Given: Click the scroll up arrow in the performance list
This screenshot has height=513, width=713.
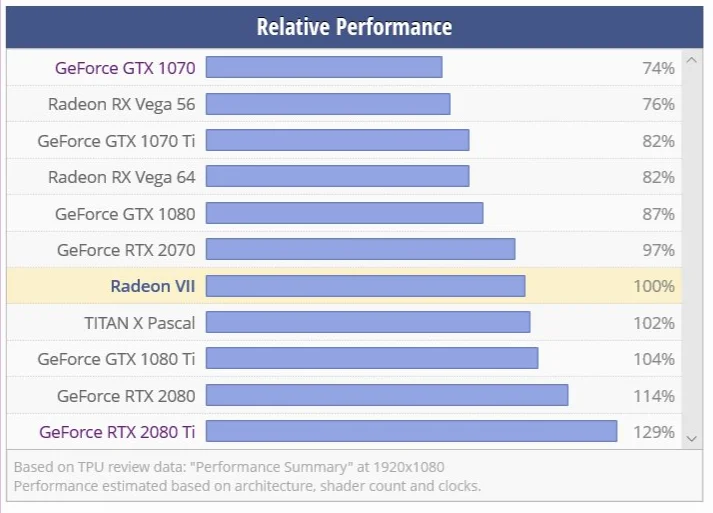Looking at the screenshot, I should pyautogui.click(x=692, y=60).
